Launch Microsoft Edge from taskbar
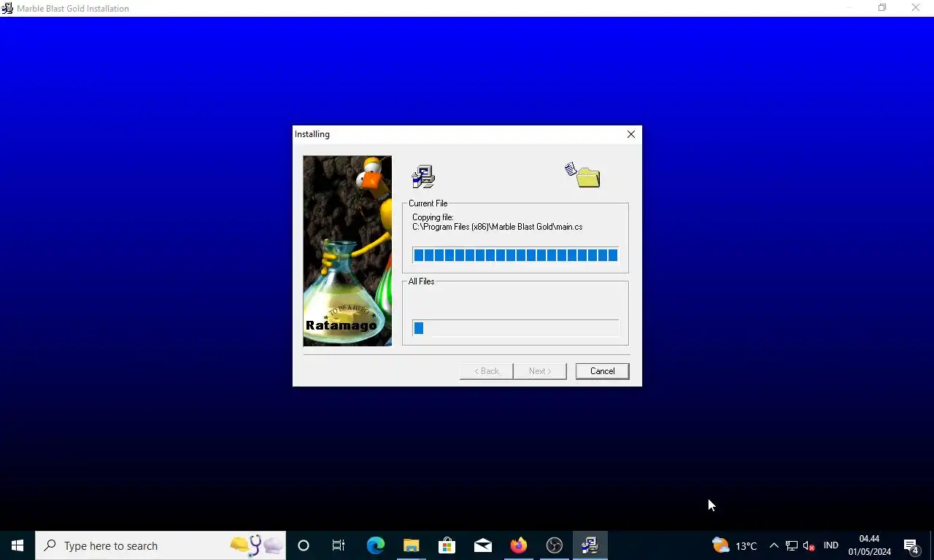This screenshot has width=934, height=560. [375, 545]
